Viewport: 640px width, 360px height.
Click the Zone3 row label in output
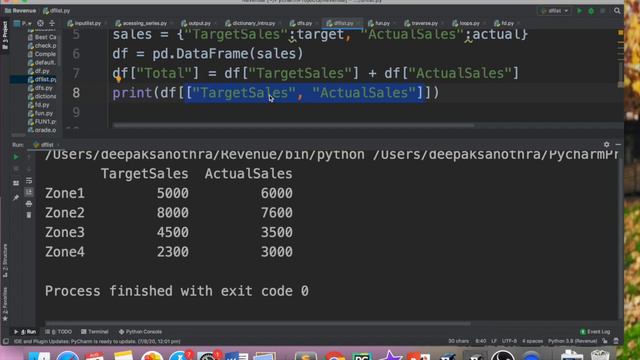tap(64, 232)
